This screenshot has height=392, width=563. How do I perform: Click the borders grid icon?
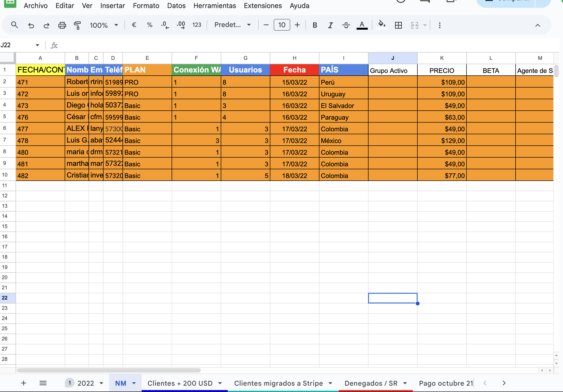pyautogui.click(x=398, y=25)
